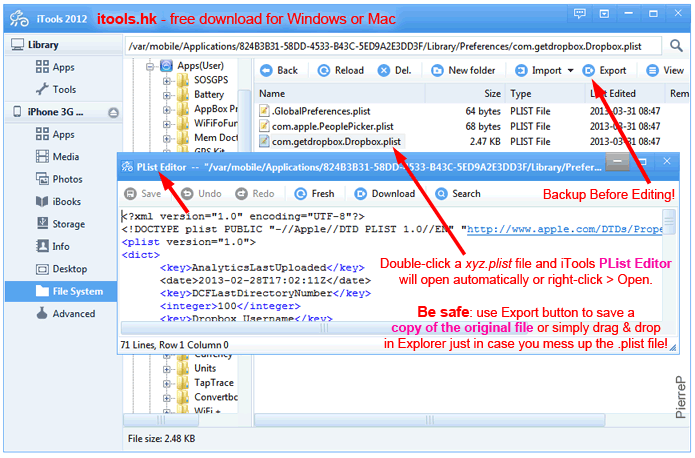Screen dimensions: 695x458
Task: Click Download in PList Editor
Action: 385,194
